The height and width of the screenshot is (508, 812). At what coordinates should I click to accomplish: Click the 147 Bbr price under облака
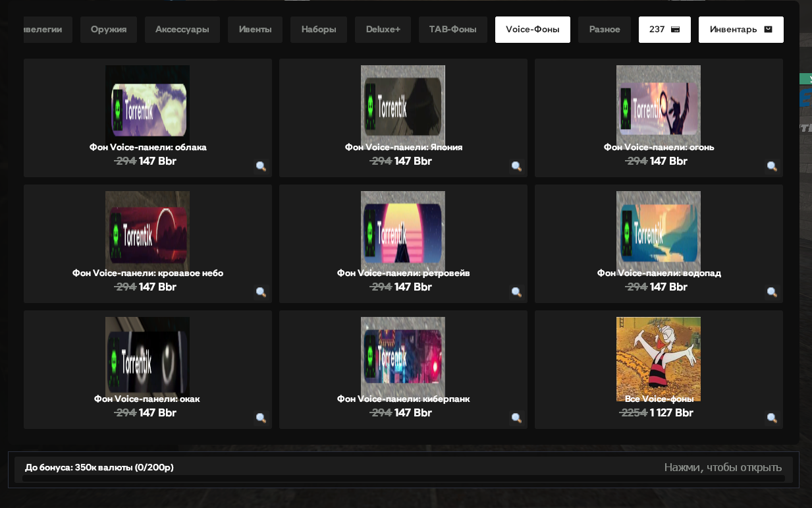pos(158,161)
